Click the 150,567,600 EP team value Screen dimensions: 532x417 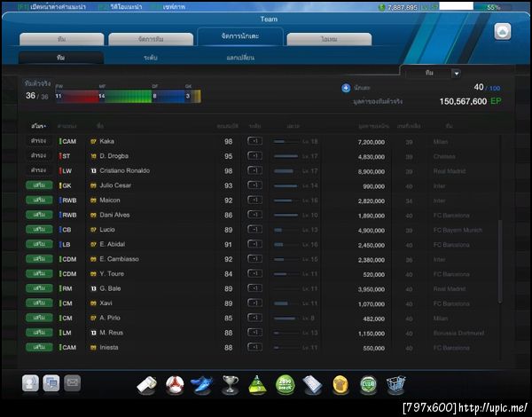click(470, 101)
